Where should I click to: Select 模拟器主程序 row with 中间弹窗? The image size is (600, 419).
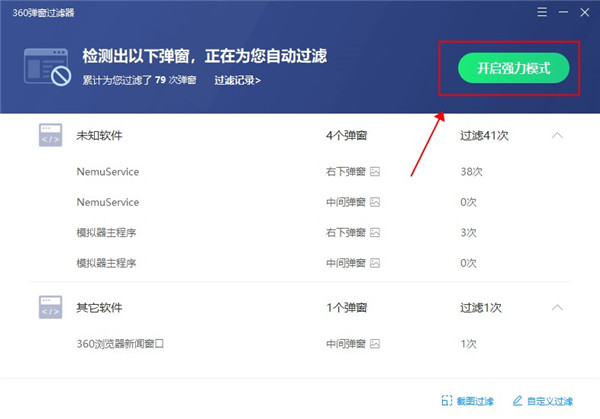pyautogui.click(x=300, y=263)
